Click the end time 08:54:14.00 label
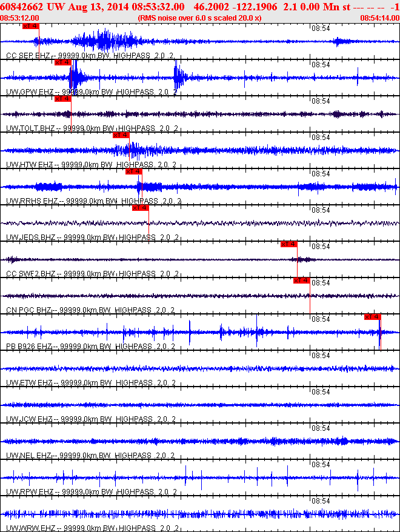This screenshot has width=400, height=532. tap(380, 18)
